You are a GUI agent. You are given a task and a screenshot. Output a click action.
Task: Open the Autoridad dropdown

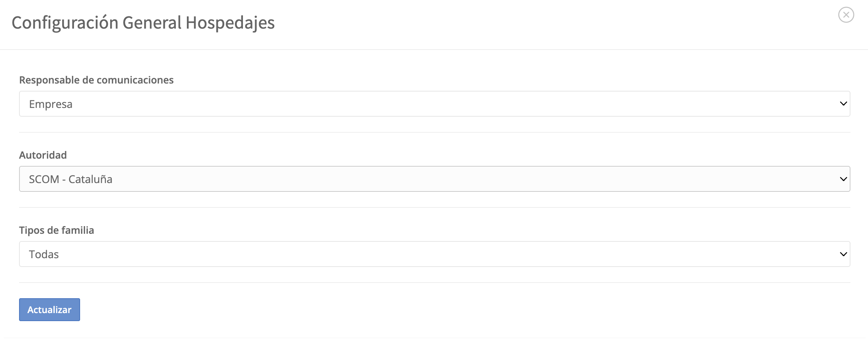[x=434, y=179]
